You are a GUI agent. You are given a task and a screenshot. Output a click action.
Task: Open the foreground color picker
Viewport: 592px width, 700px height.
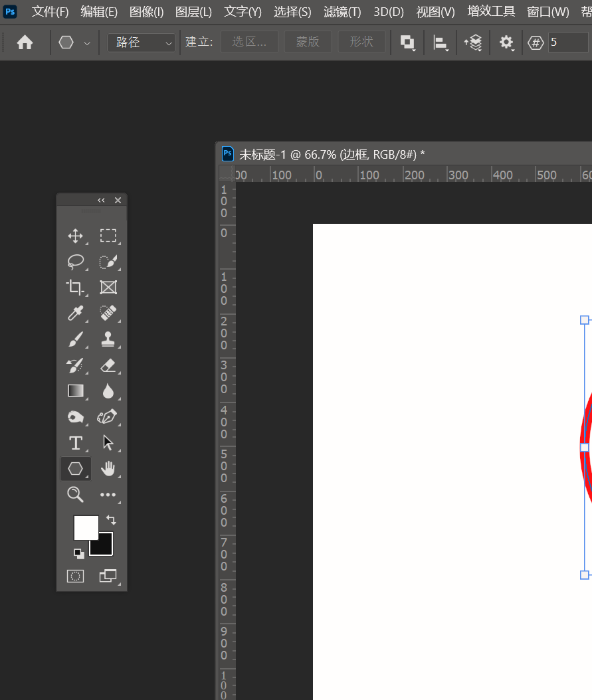[x=86, y=527]
